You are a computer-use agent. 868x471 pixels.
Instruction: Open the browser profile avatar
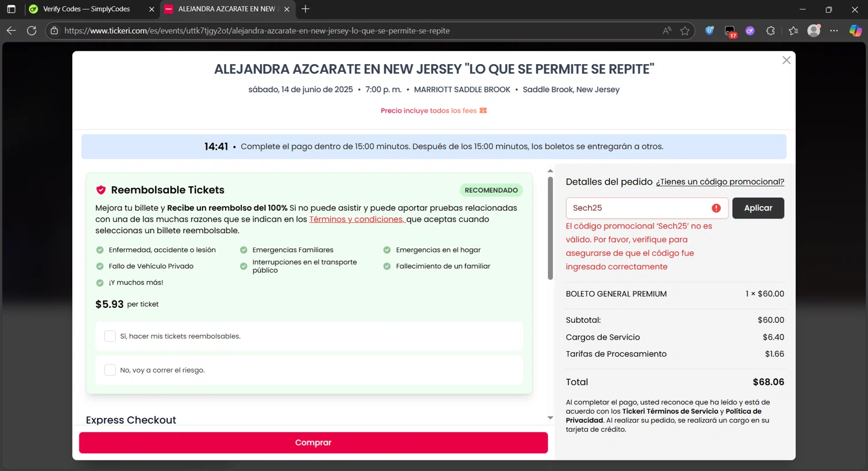click(x=814, y=31)
